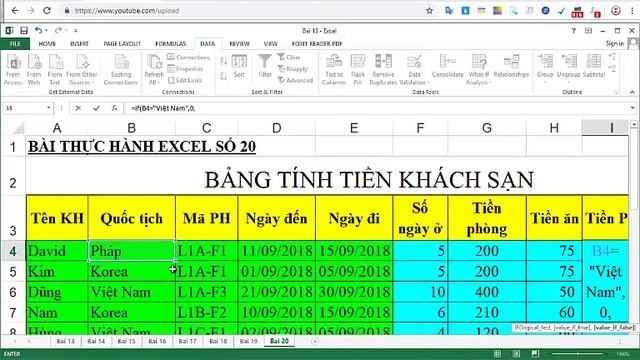This screenshot has width=640, height=360.
Task: Switch to PAGE LAYOUT tab
Action: [x=122, y=44]
